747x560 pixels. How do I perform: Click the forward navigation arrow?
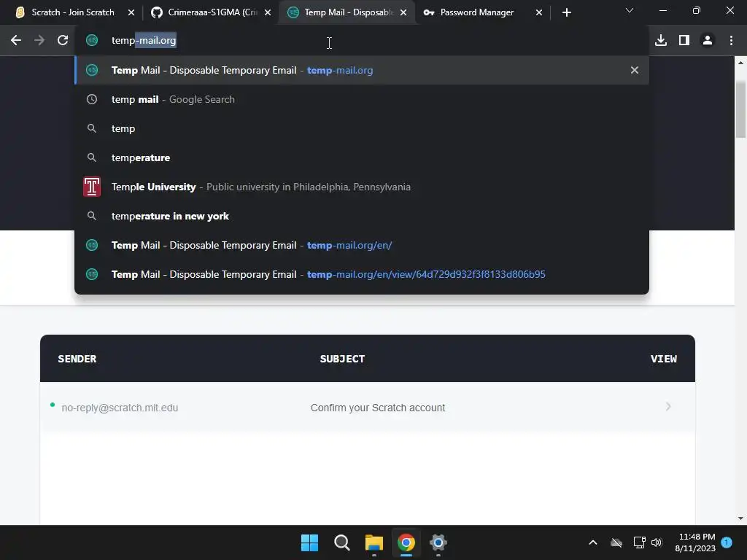(39, 41)
